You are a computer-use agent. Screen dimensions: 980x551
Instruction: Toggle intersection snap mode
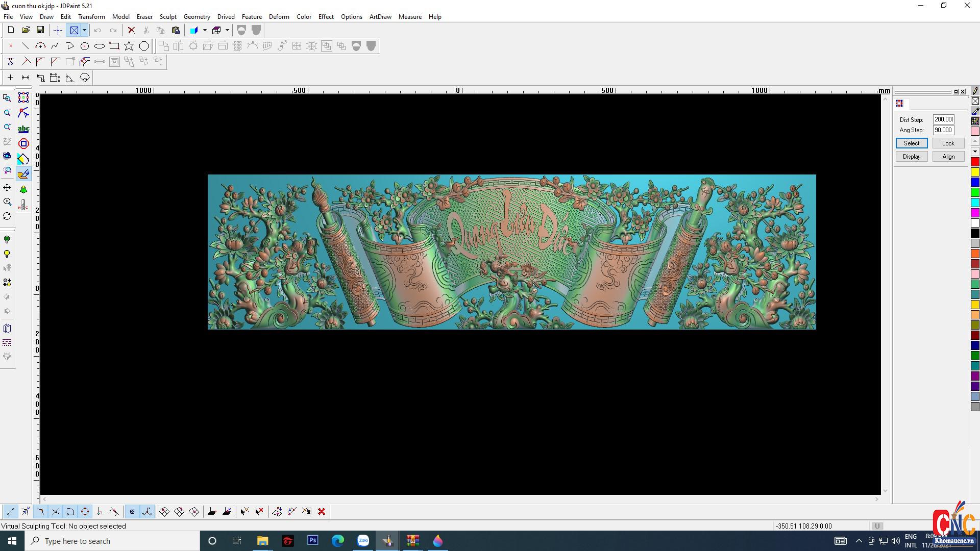pyautogui.click(x=56, y=512)
